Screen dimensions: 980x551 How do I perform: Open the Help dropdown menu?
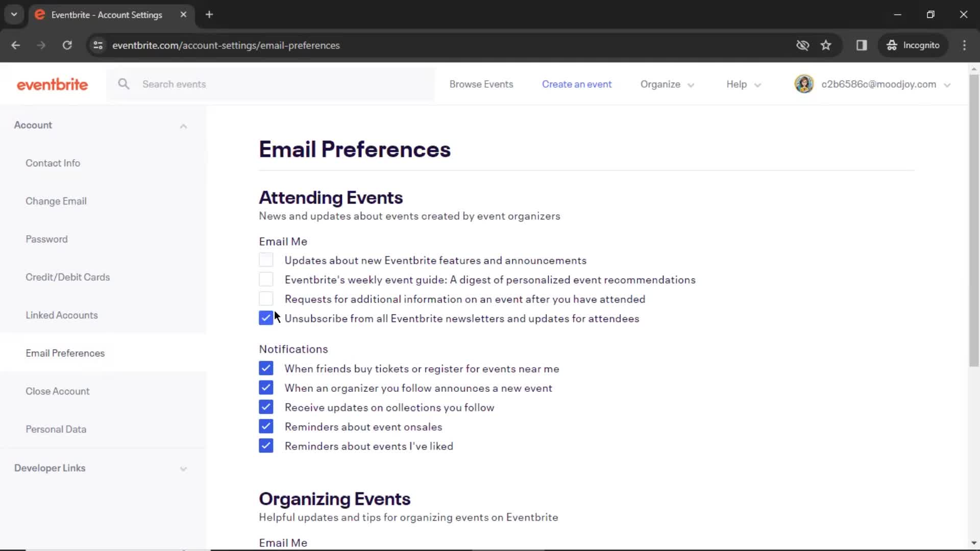pos(743,84)
